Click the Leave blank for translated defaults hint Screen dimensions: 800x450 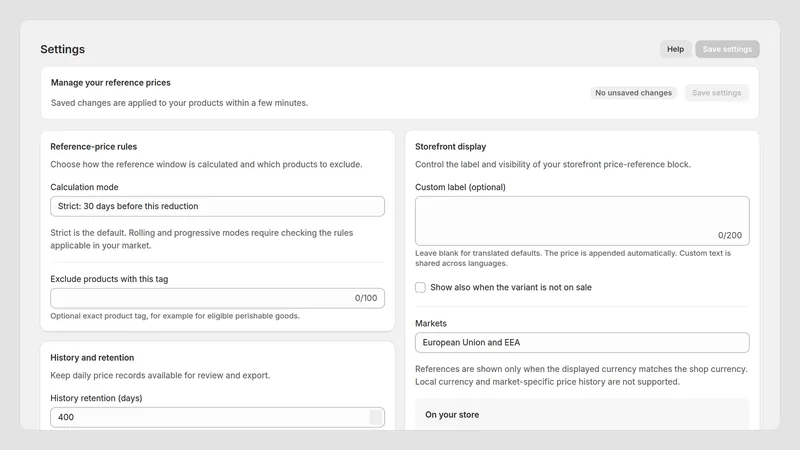click(573, 258)
